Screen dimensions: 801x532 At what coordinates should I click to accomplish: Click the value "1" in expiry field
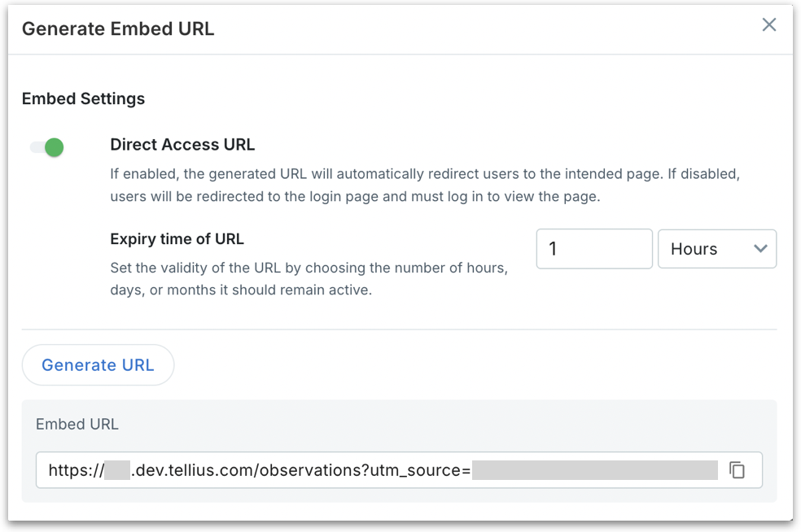pos(553,249)
